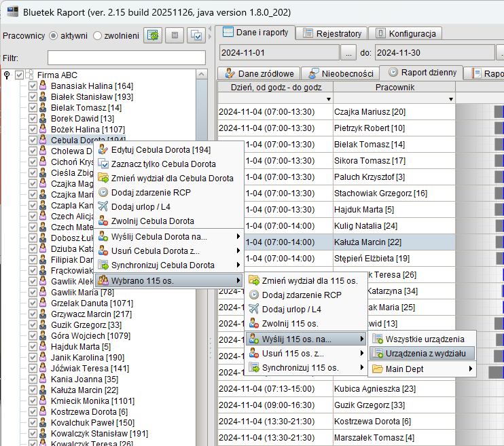Viewport: 504px width, 446px height.
Task: Click the clock icon for Dodaj zdarzenie RCP in main menu
Action: click(103, 192)
